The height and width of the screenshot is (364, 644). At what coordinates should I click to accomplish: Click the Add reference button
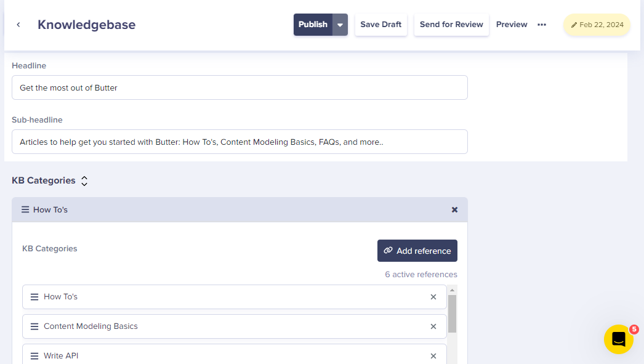tap(417, 251)
